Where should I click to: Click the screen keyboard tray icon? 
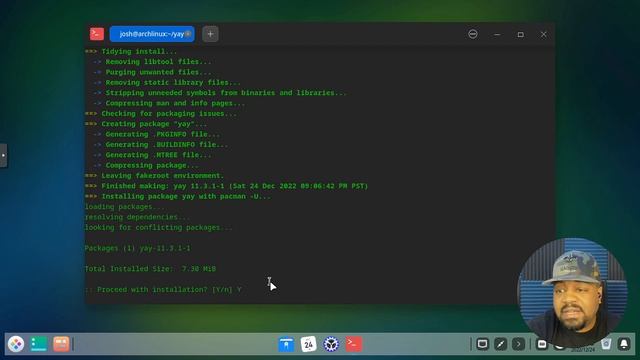[x=482, y=344]
